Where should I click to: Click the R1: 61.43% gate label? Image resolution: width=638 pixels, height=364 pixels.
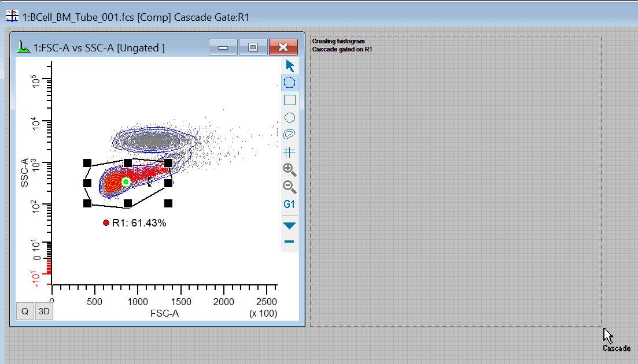[139, 223]
